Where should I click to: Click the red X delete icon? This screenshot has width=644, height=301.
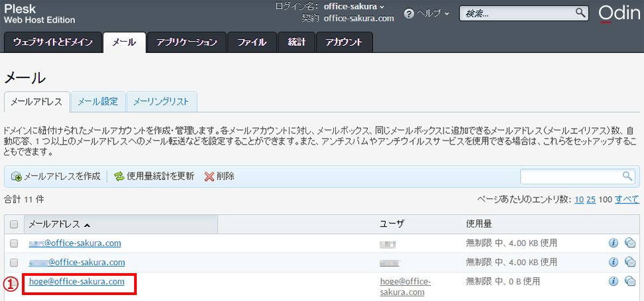209,177
